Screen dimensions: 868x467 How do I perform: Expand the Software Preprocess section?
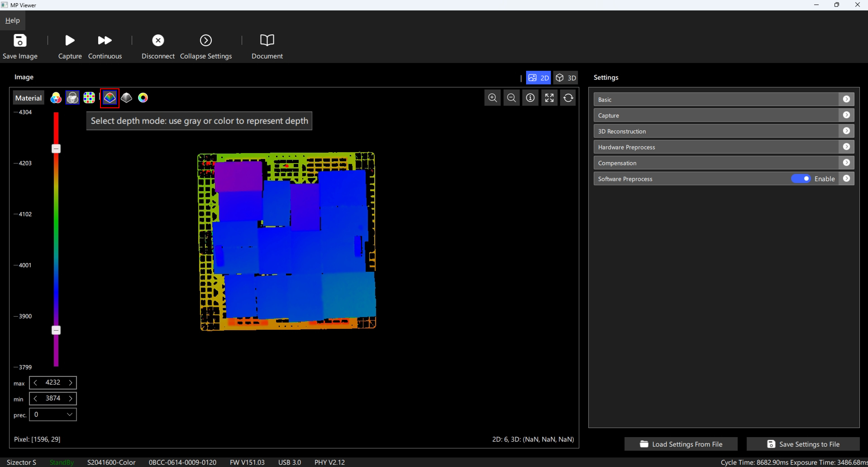[847, 178]
